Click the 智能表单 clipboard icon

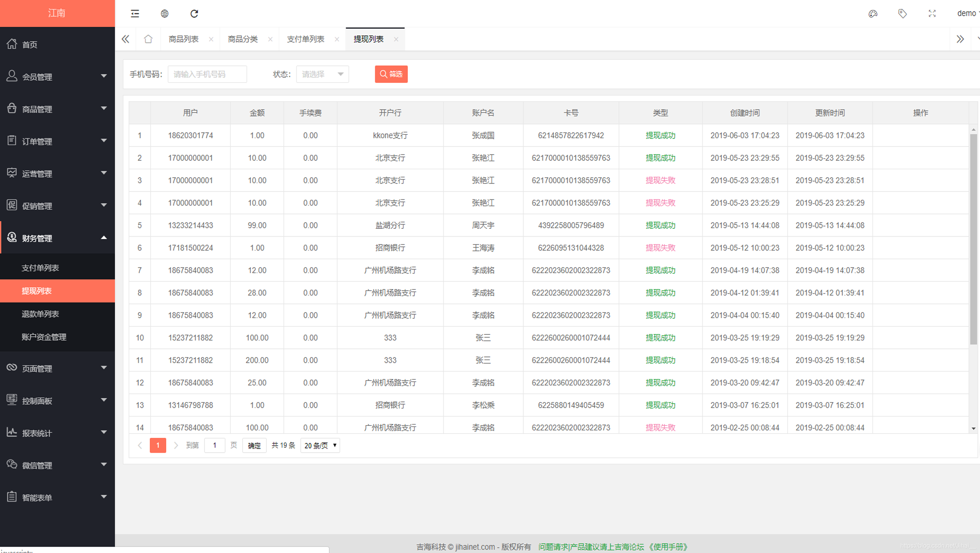coord(12,497)
